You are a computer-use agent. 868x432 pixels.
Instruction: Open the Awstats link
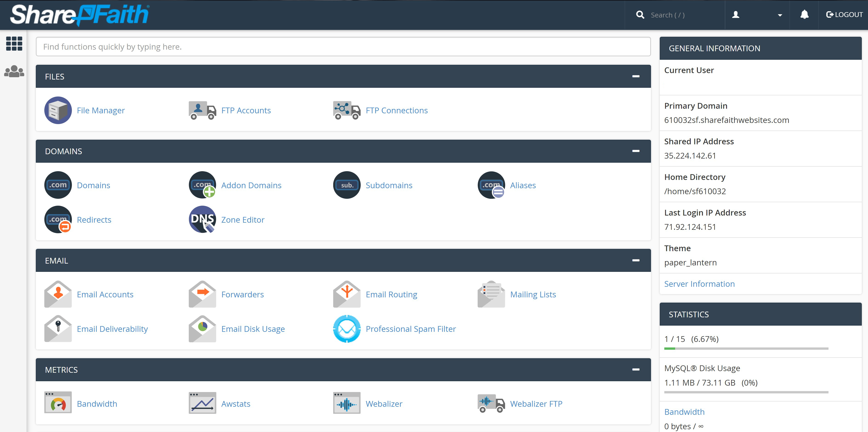click(x=236, y=404)
